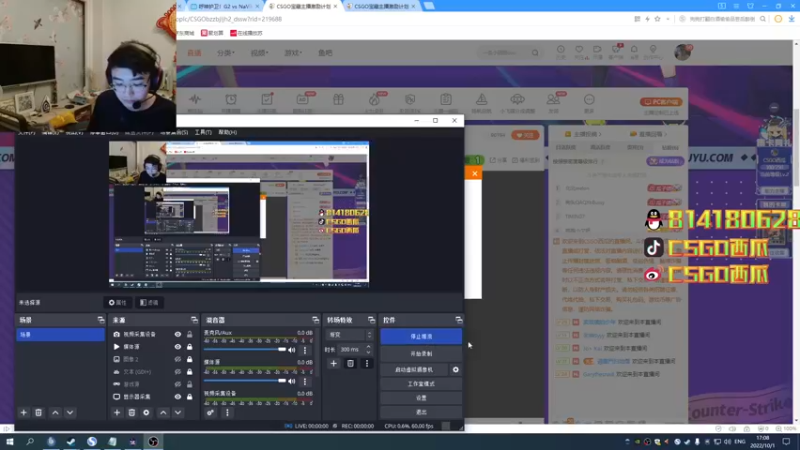The image size is (800, 450).
Task: Open source properties gear in Sources panel
Action: [146, 412]
